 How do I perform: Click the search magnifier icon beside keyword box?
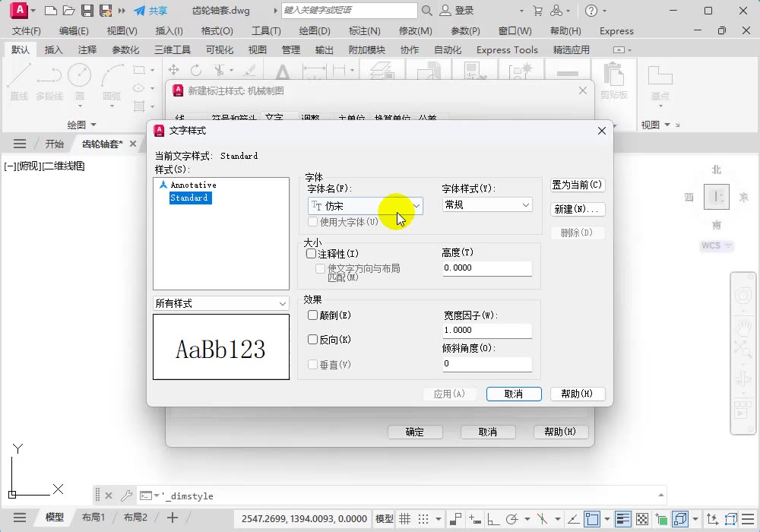tap(426, 11)
